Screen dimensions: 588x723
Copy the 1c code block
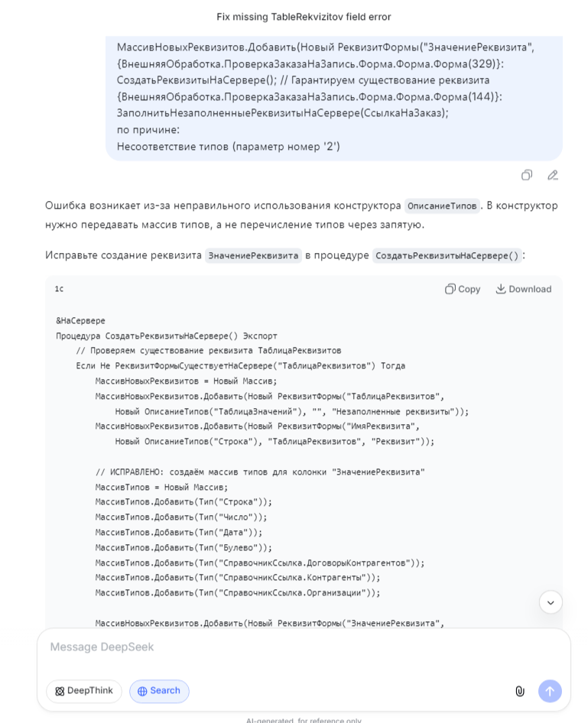point(463,289)
